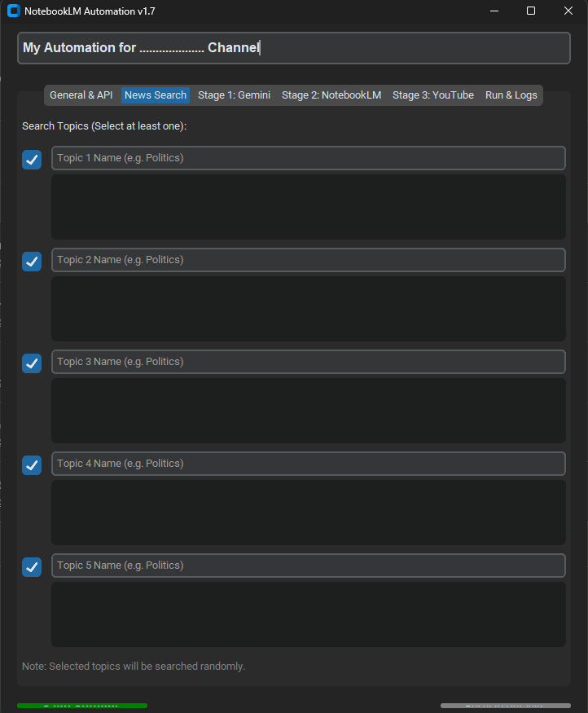Show the Run & Logs tab
This screenshot has width=588, height=713.
coord(511,95)
